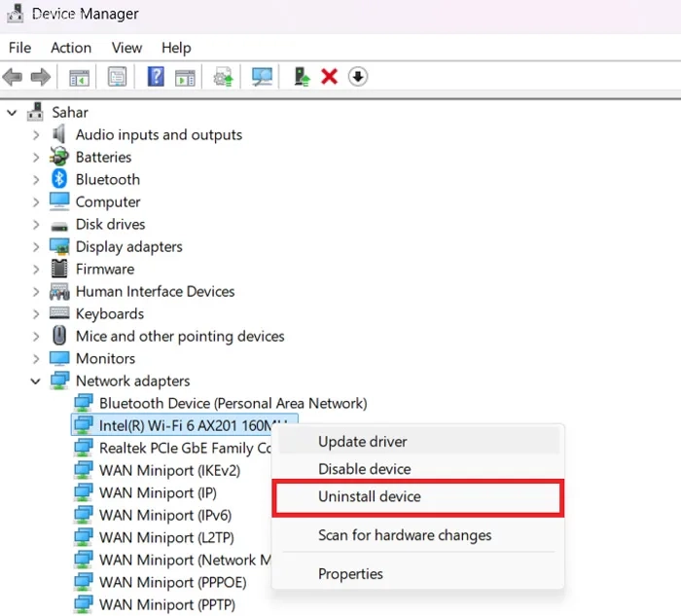Select Bluetooth Device (Personal Area Network)
Image resolution: width=681 pixels, height=616 pixels.
point(233,403)
